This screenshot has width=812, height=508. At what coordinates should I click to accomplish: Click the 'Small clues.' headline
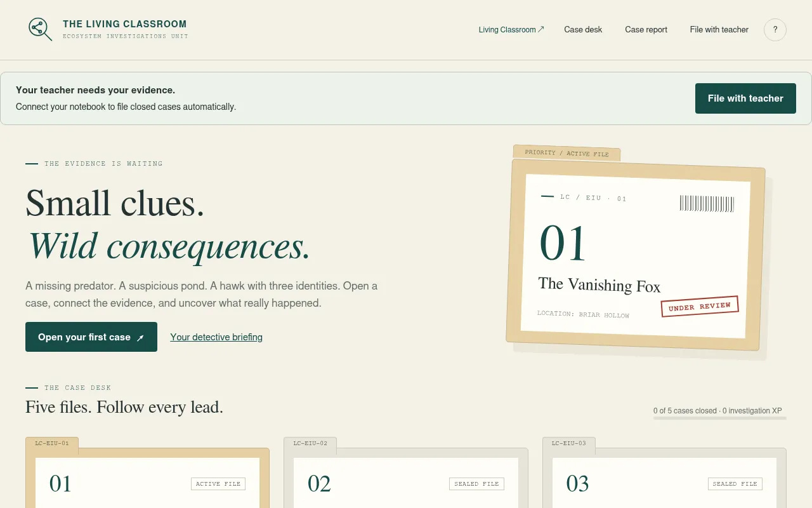click(115, 203)
